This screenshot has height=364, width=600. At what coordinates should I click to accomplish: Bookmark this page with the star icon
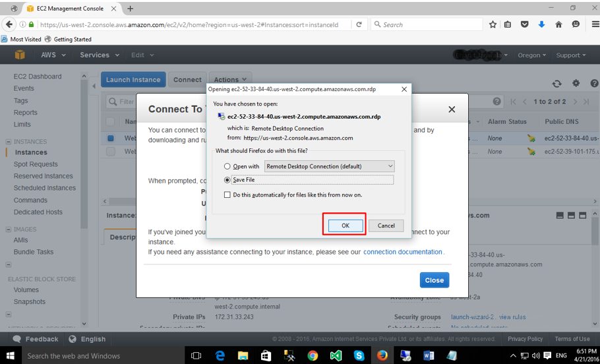pyautogui.click(x=493, y=24)
